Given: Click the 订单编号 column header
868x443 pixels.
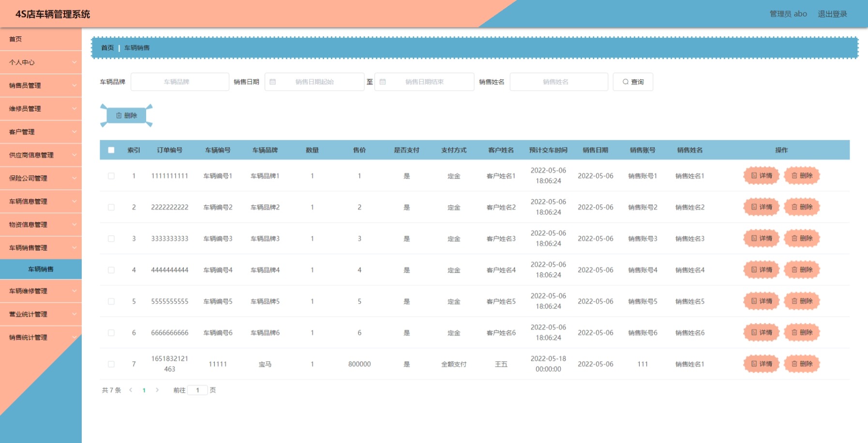Looking at the screenshot, I should tap(170, 150).
